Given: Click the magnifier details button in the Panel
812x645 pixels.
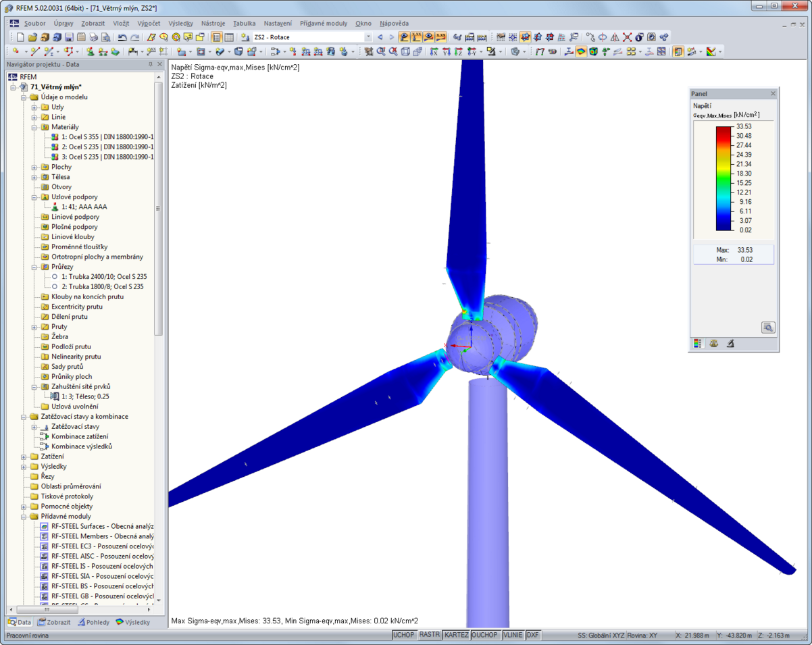Looking at the screenshot, I should click(768, 328).
